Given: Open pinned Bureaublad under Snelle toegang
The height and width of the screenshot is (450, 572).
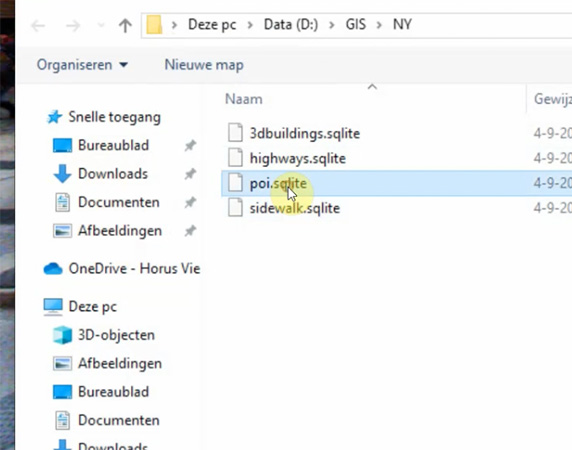Looking at the screenshot, I should tap(113, 145).
